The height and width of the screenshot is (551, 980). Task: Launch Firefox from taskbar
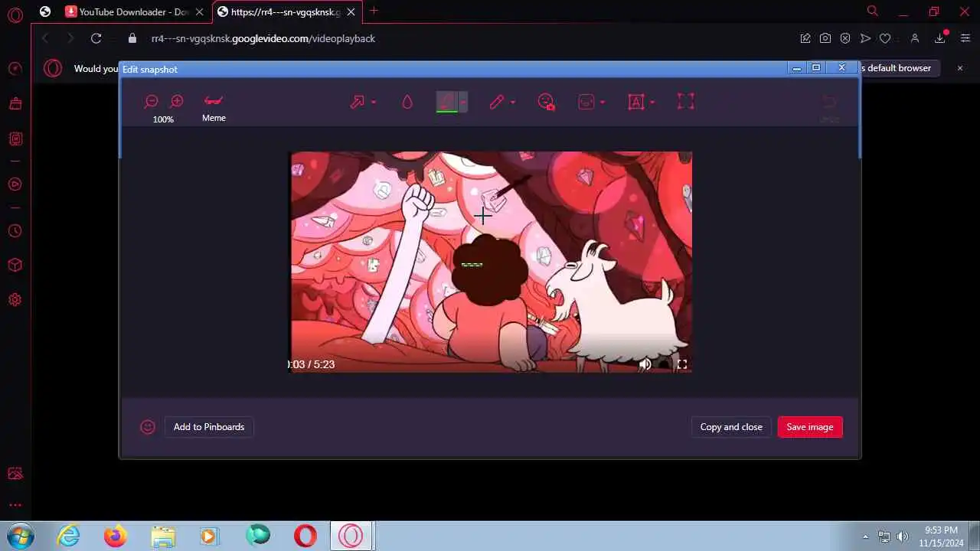point(116,536)
